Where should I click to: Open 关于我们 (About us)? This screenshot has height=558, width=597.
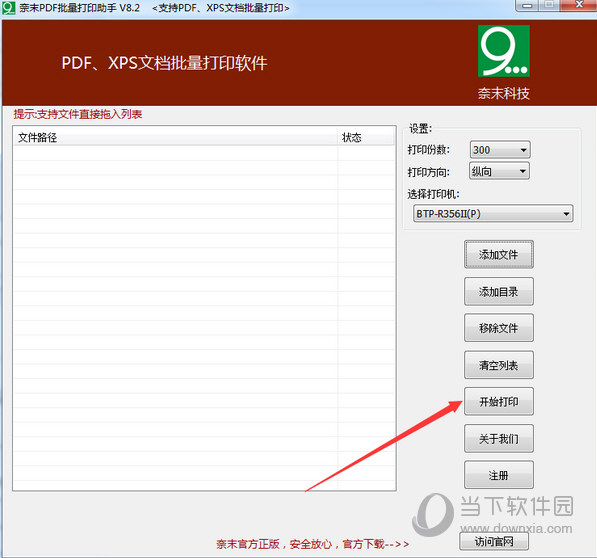click(x=498, y=438)
